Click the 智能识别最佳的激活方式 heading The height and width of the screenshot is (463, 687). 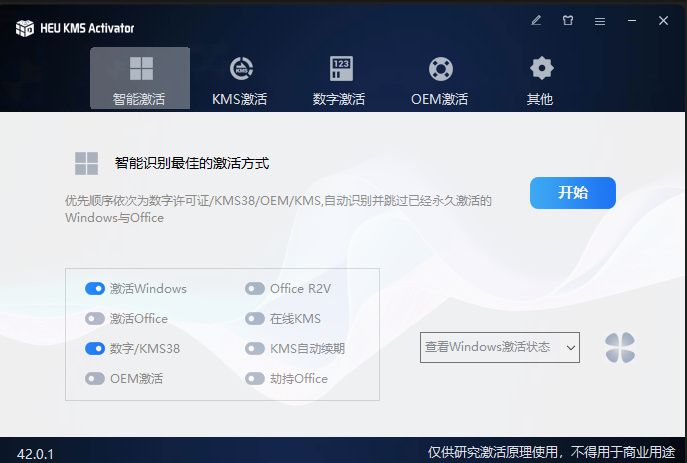point(192,163)
